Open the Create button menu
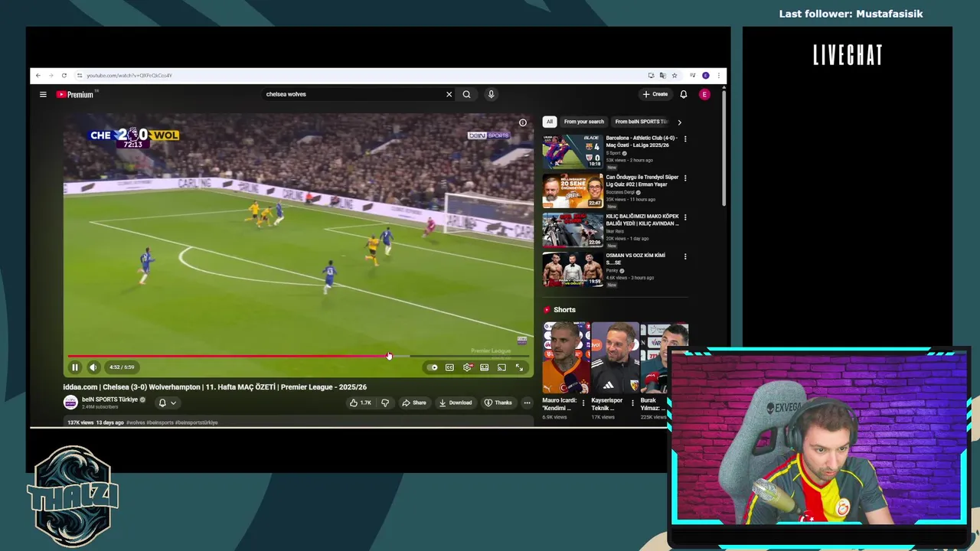Viewport: 980px width, 551px height. [x=655, y=94]
